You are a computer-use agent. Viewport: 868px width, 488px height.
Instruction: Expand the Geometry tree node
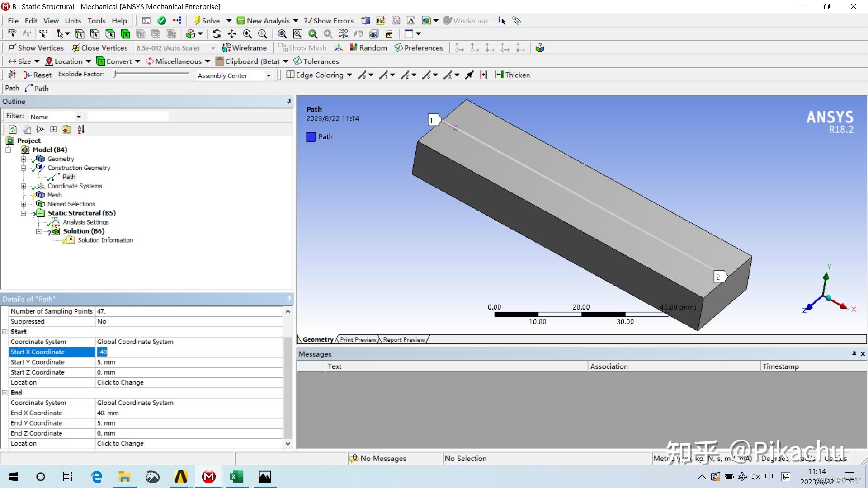coord(24,159)
